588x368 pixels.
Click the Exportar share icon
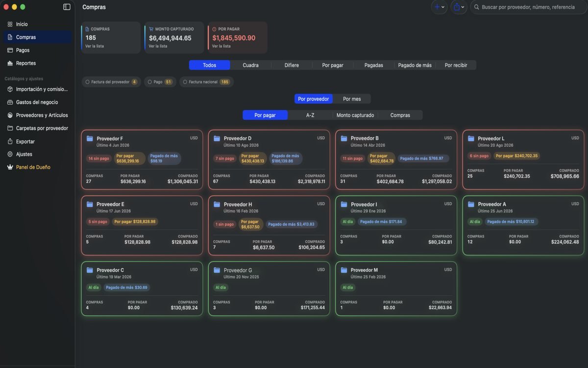tap(10, 141)
